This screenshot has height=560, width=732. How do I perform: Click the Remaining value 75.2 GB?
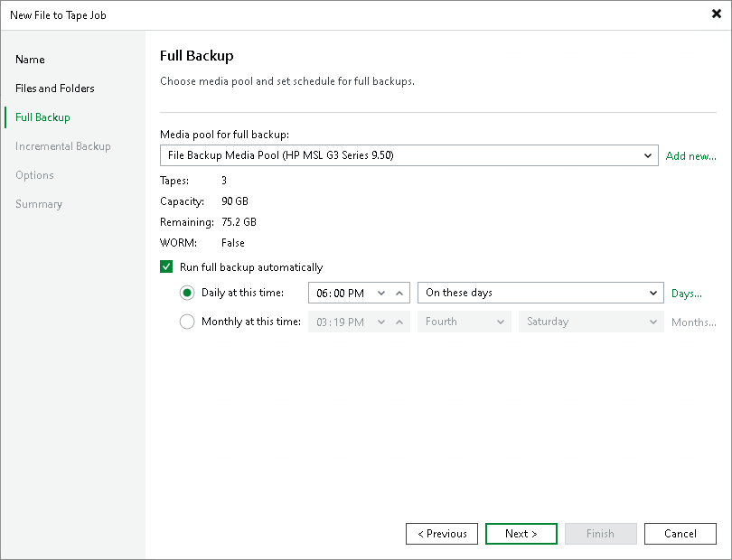[x=239, y=222]
